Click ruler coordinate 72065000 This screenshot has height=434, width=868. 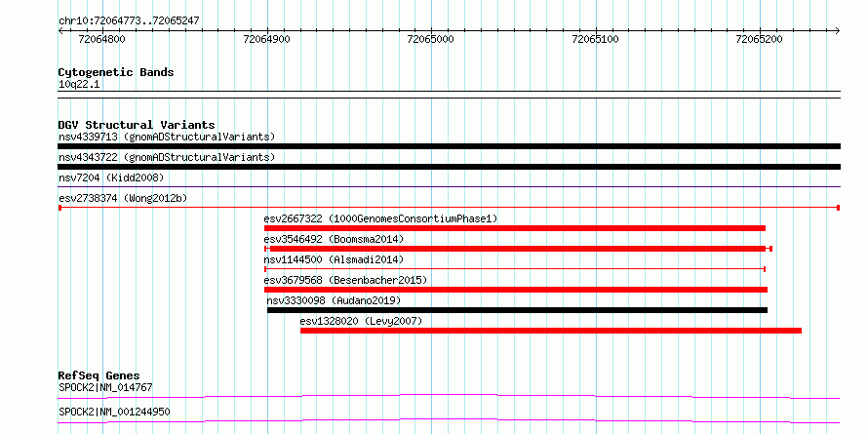pyautogui.click(x=430, y=39)
